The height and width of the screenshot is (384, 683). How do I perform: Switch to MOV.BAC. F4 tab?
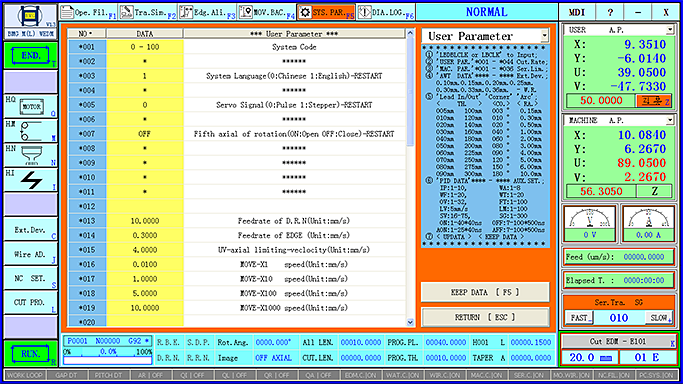coord(267,12)
